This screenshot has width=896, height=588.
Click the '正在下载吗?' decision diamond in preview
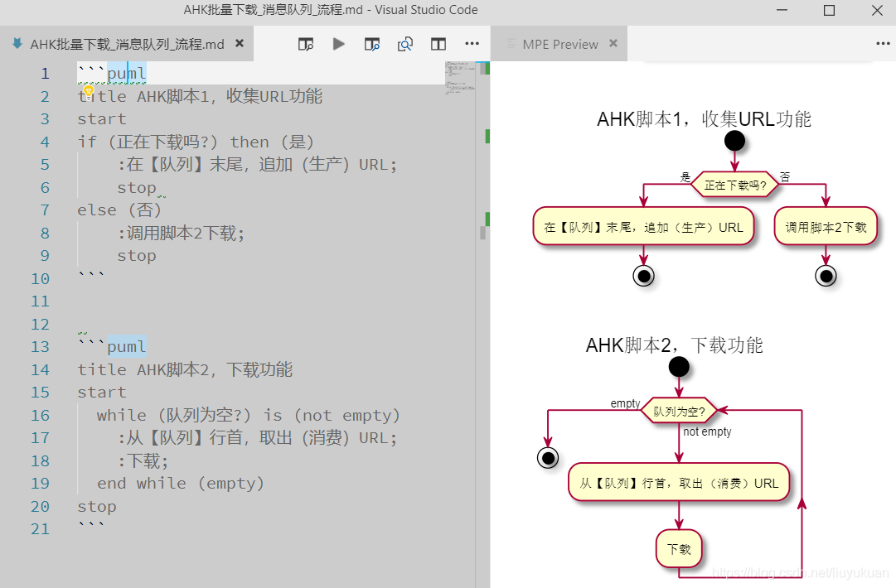(x=735, y=185)
